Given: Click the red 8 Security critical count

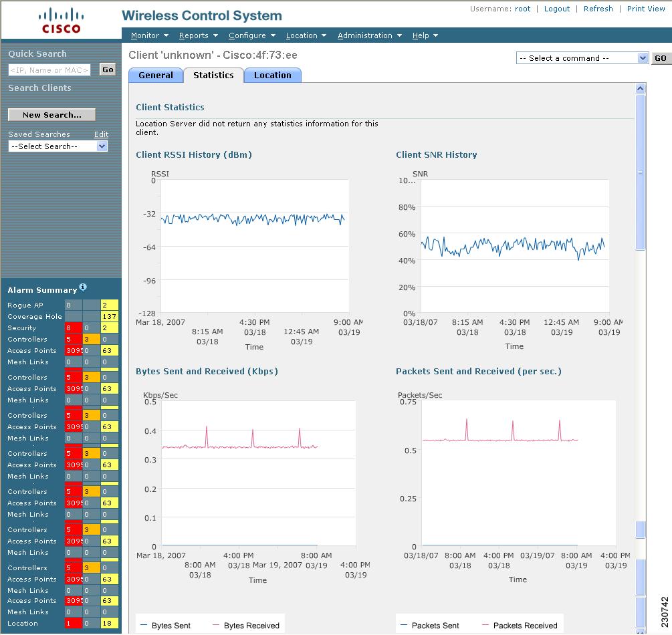Looking at the screenshot, I should coord(74,328).
